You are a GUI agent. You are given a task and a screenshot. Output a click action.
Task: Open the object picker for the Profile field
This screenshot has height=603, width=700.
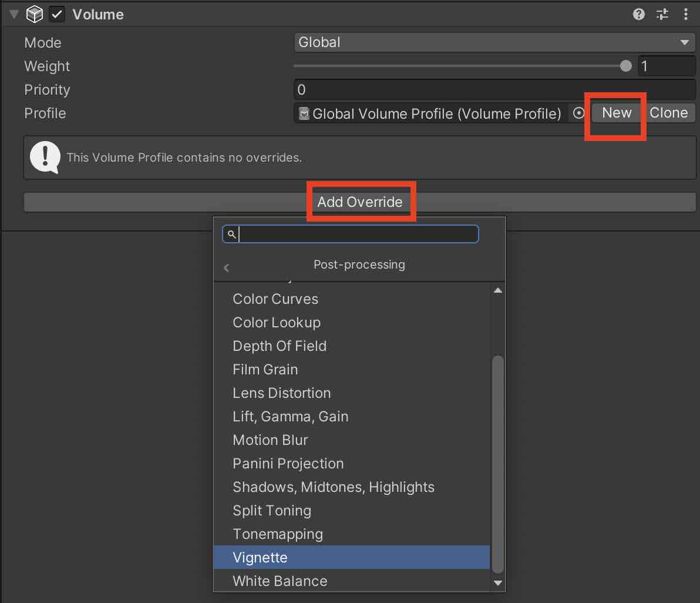point(579,113)
